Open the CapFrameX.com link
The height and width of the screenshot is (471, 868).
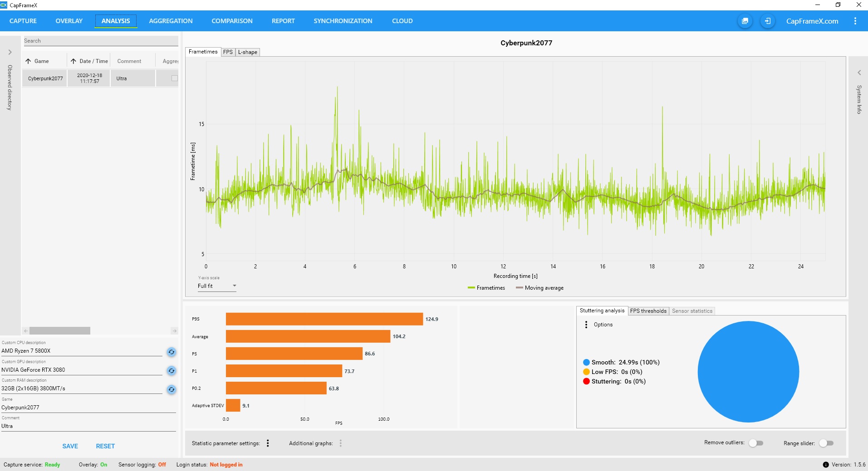[x=812, y=21]
